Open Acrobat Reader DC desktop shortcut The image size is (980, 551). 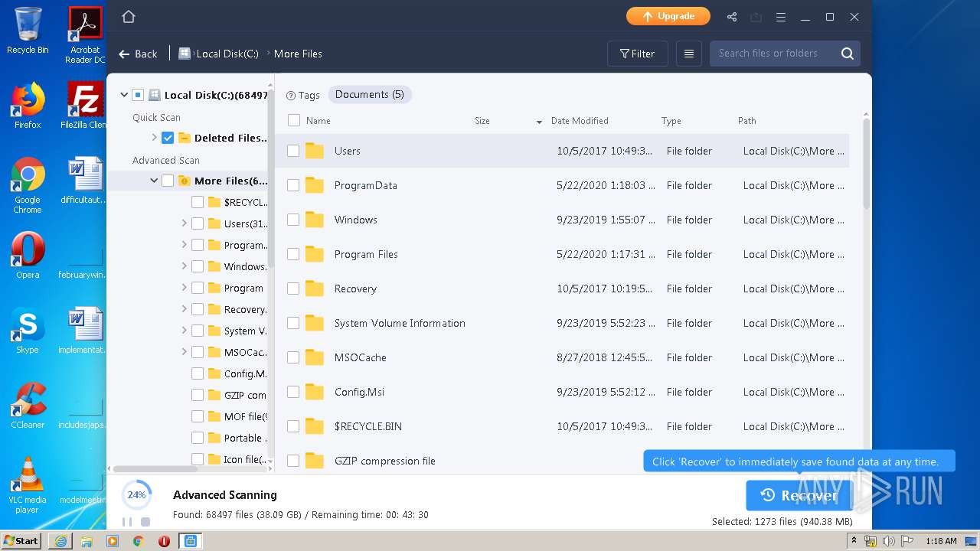(x=85, y=35)
